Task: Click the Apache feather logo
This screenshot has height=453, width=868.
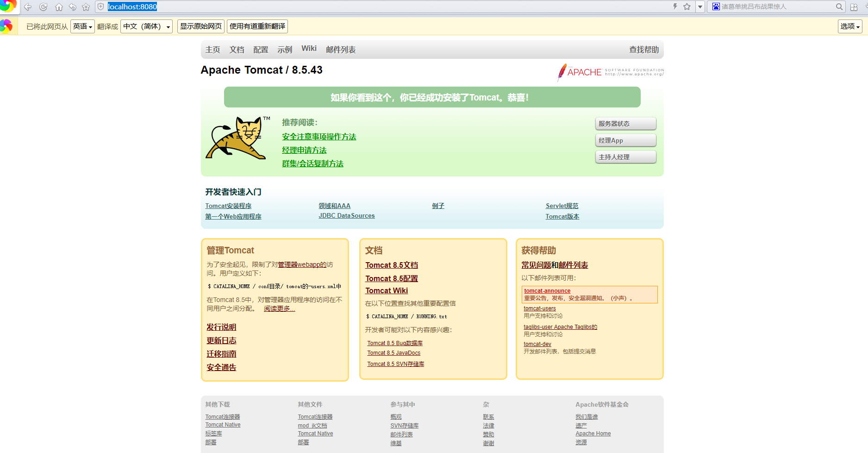Action: [611, 72]
